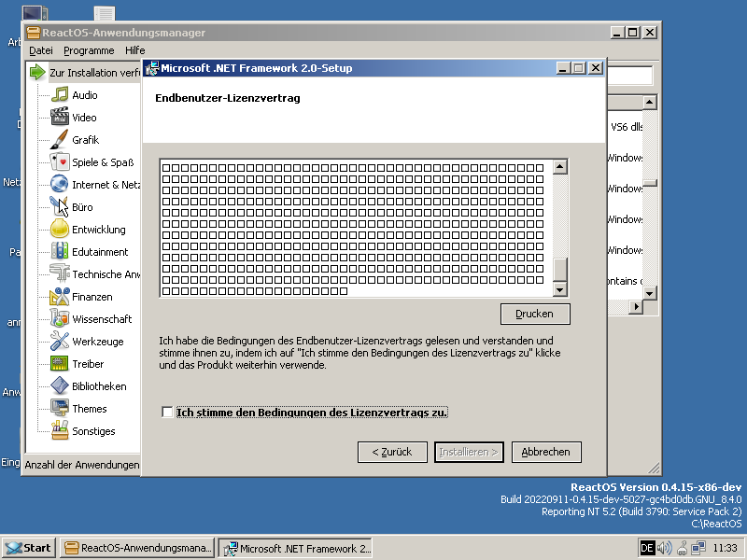Open the Programme menu
This screenshot has width=747, height=560.
pos(89,50)
